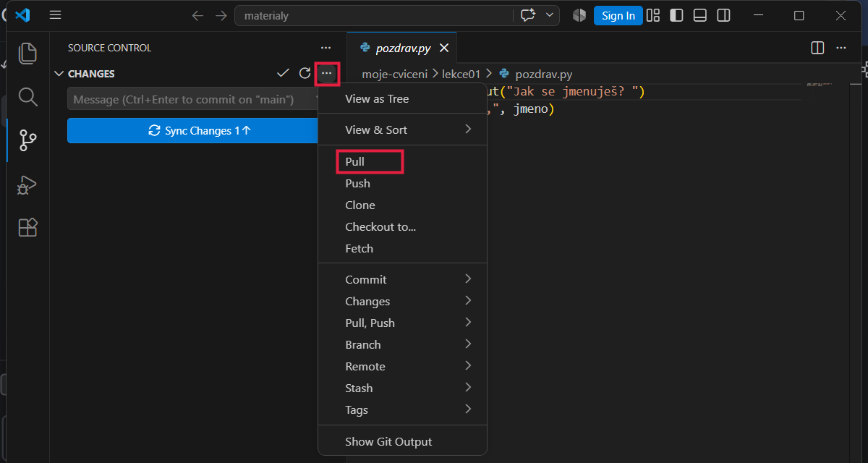Commit changes with the checkmark icon

pos(284,73)
